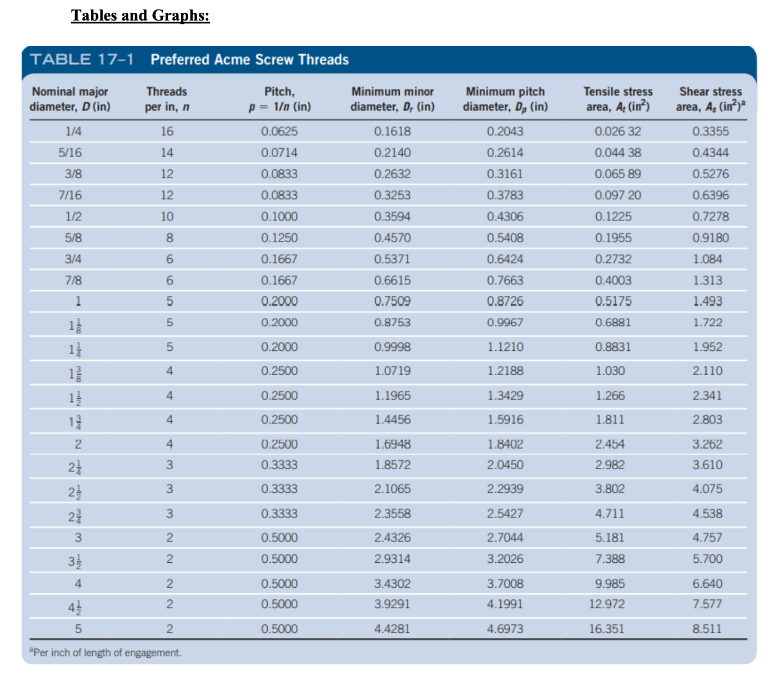Viewport: 784px width, 676px height.
Task: Click pitch diameter value '0.3783'
Action: click(505, 195)
